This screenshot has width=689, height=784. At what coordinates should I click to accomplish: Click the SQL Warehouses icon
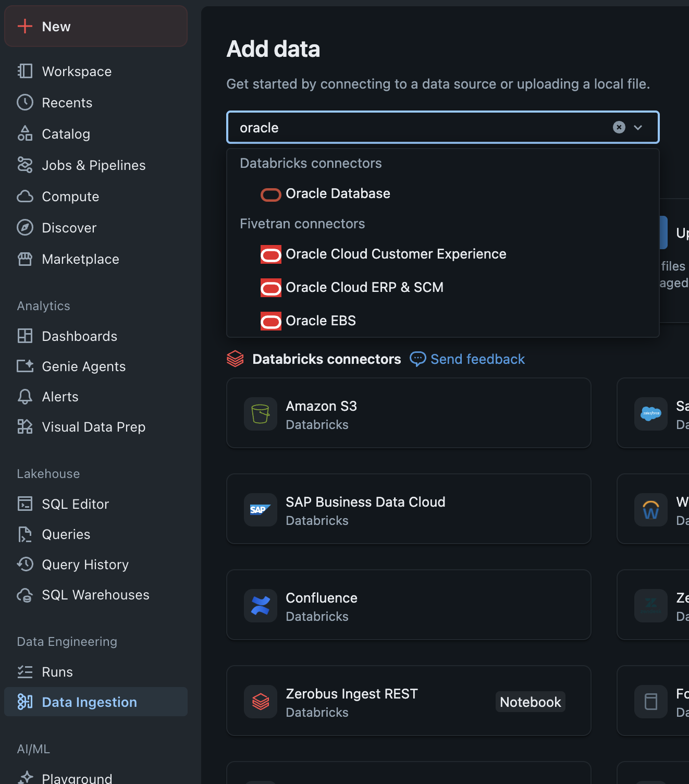pyautogui.click(x=25, y=594)
